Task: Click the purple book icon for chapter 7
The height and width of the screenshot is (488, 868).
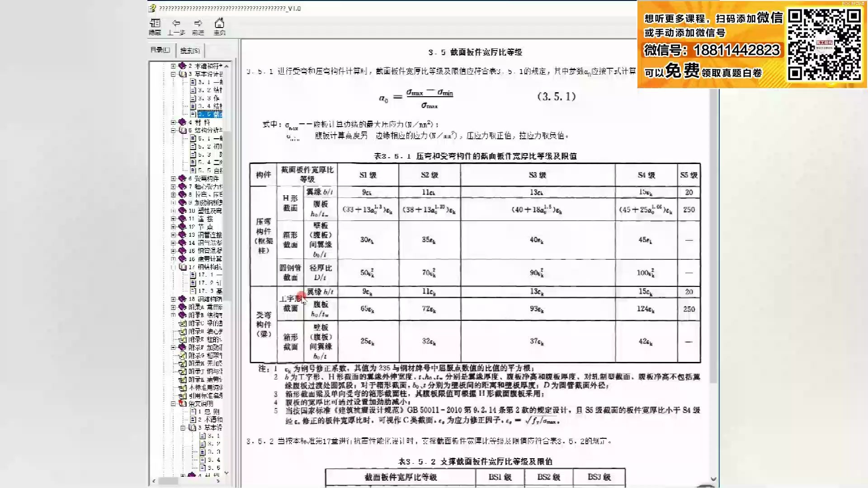Action: [x=182, y=186]
